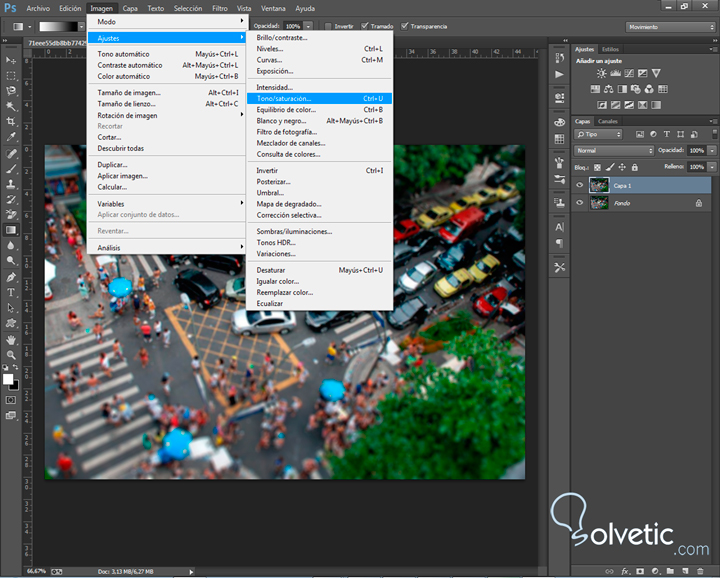Toggle Quick Mask mode
This screenshot has height=578, width=720.
click(11, 400)
